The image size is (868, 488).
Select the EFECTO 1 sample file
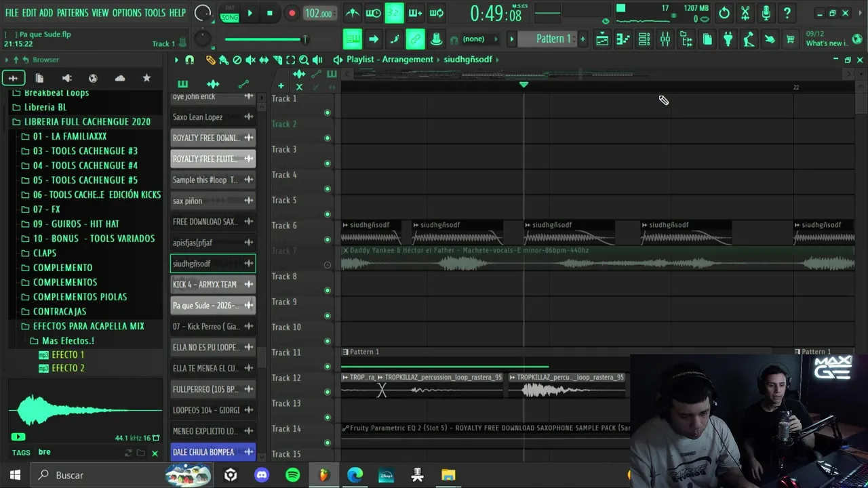(x=68, y=354)
